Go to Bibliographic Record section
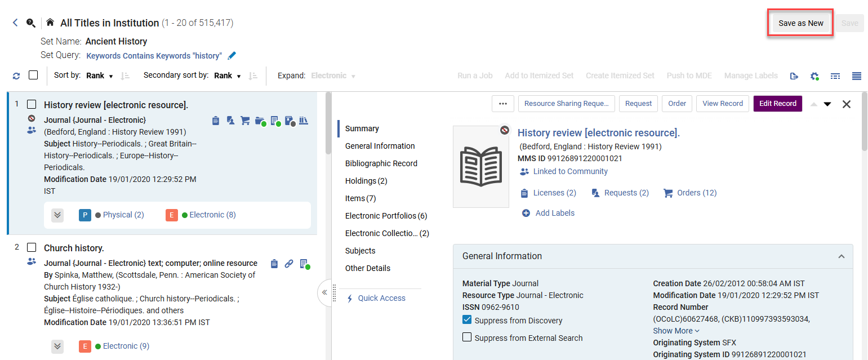This screenshot has height=360, width=868. click(x=381, y=163)
